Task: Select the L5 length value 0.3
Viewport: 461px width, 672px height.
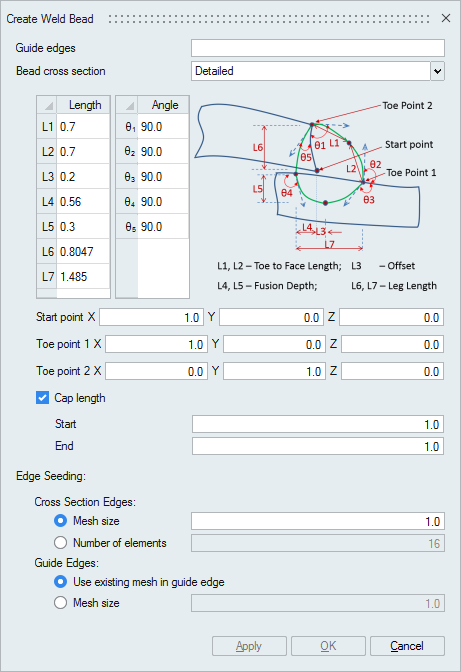Action: click(x=83, y=226)
